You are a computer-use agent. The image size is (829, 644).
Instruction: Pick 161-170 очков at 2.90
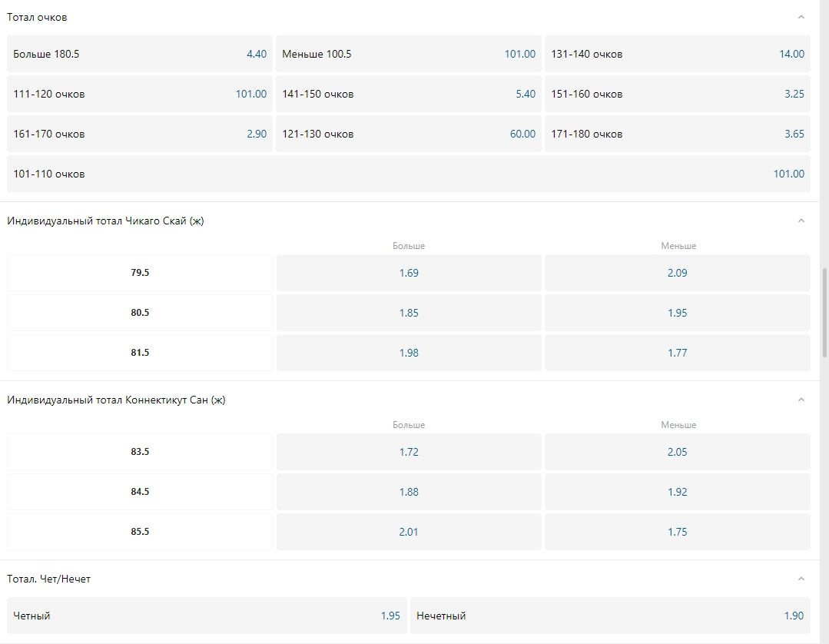[x=140, y=134]
